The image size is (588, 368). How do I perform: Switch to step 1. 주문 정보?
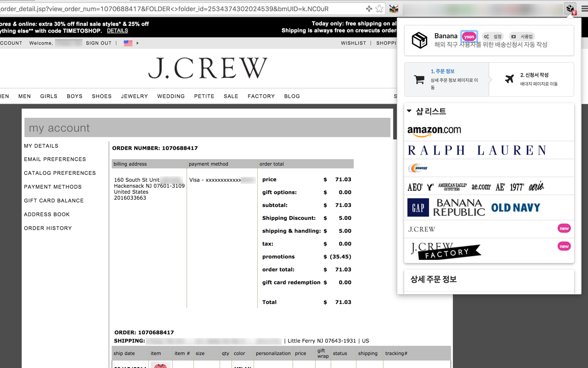coord(447,80)
